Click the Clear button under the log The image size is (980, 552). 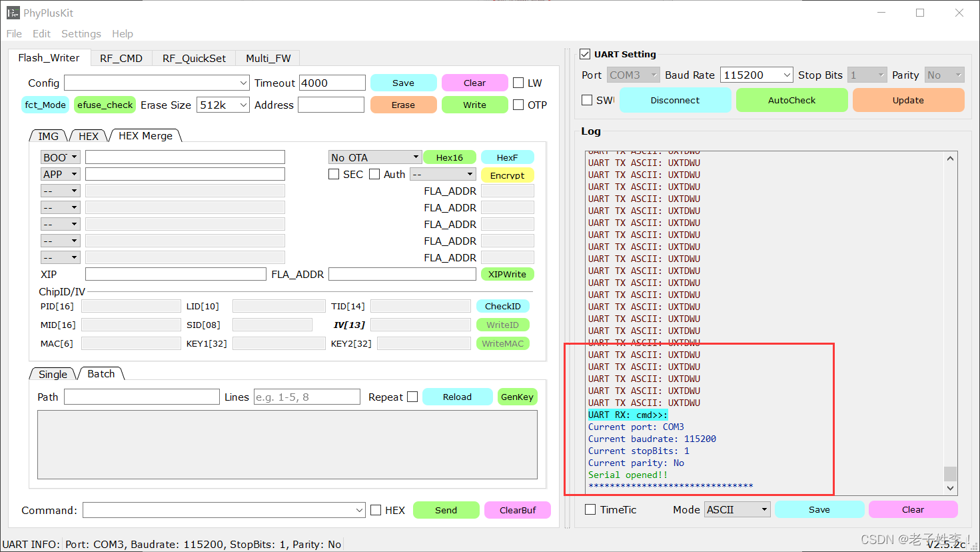(913, 509)
